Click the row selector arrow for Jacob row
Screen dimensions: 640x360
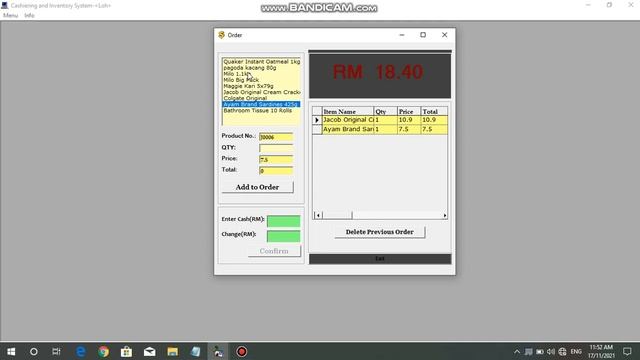point(317,120)
